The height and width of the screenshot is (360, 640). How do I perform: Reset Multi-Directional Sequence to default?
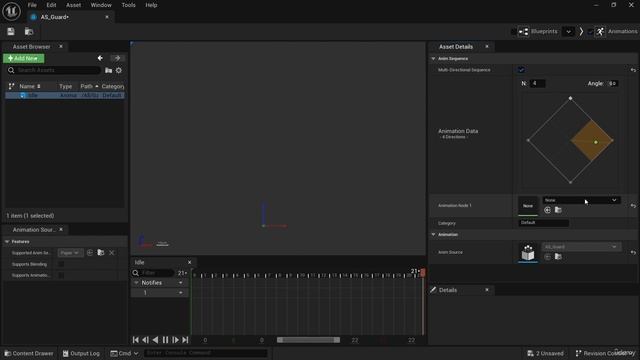[633, 70]
